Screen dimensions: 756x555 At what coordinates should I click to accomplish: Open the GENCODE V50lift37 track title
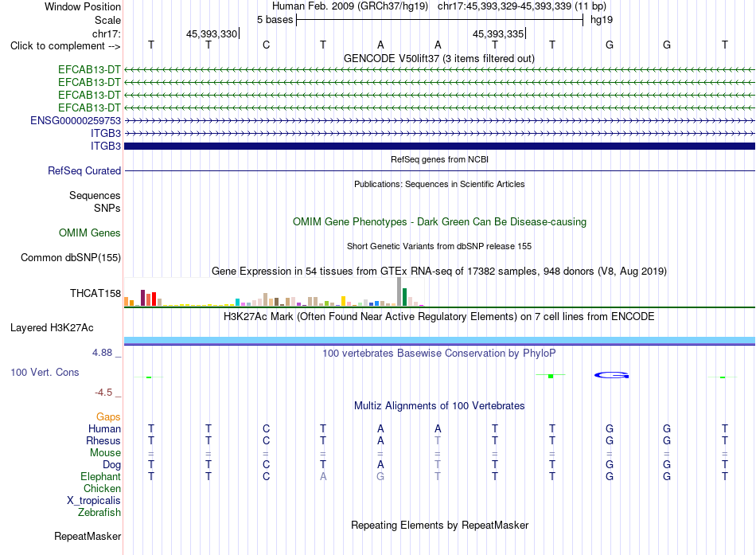[x=439, y=59]
